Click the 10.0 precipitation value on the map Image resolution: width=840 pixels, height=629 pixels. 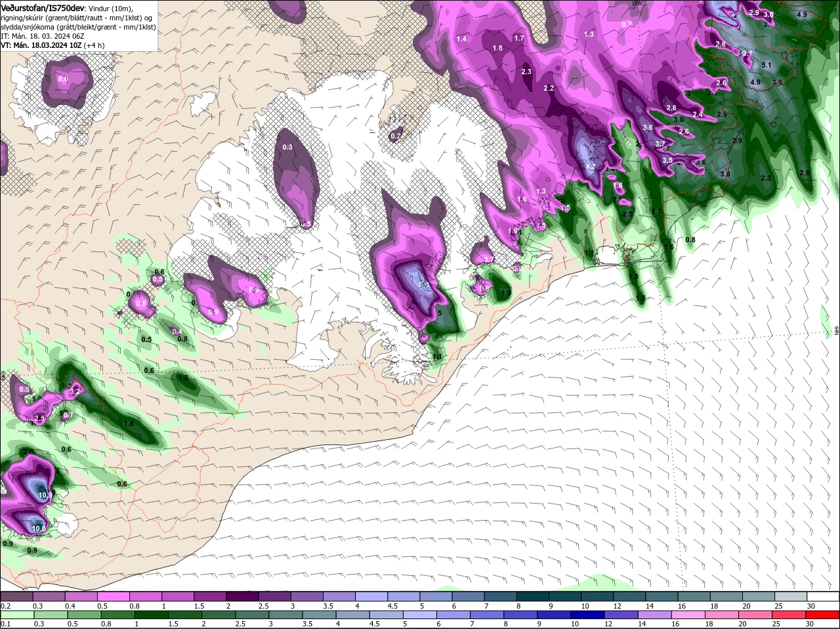tap(39, 529)
